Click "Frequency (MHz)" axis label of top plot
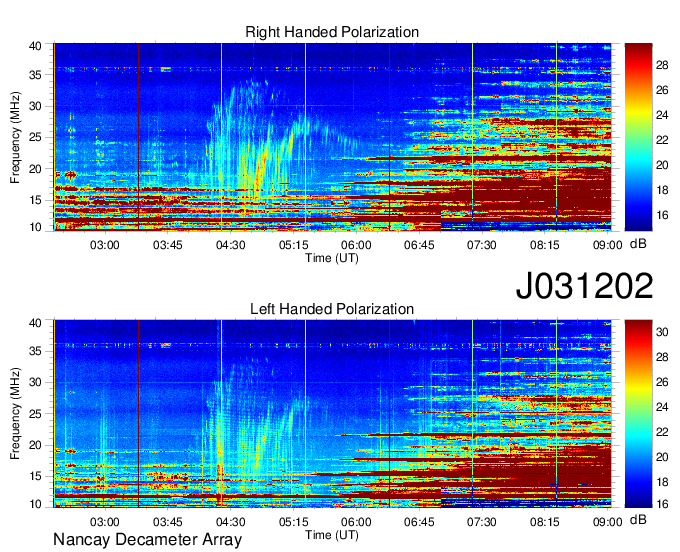Image resolution: width=680 pixels, height=552 pixels. click(x=16, y=137)
